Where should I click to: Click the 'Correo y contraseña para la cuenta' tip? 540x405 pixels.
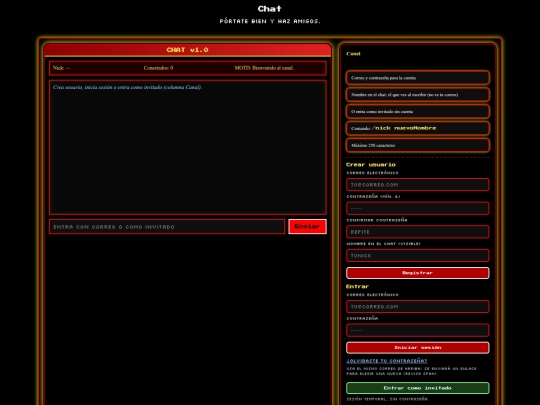417,78
